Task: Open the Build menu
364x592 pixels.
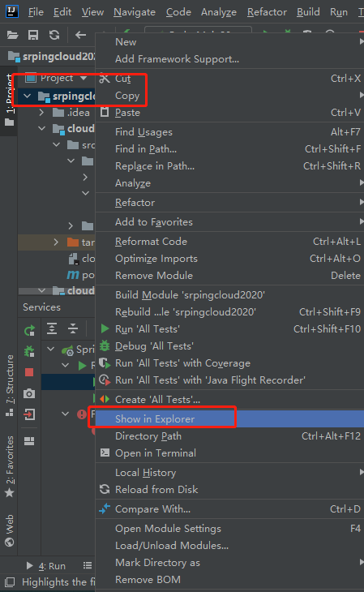Action: click(308, 12)
